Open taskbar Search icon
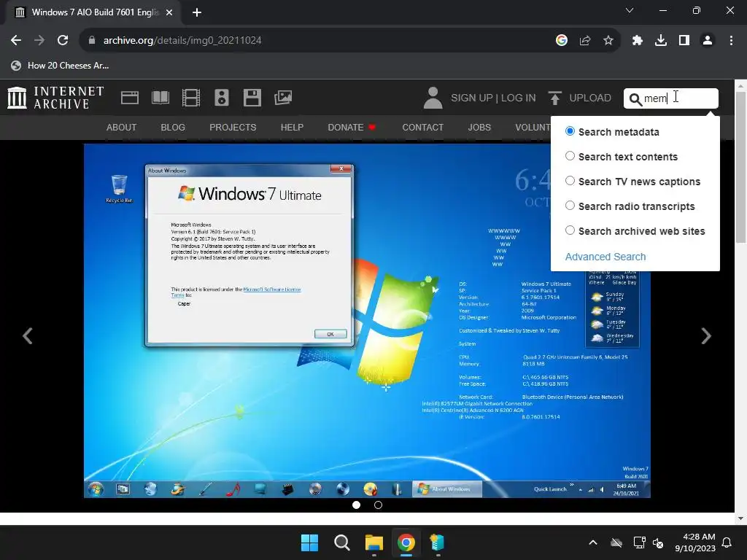The width and height of the screenshot is (747, 560). pyautogui.click(x=341, y=542)
